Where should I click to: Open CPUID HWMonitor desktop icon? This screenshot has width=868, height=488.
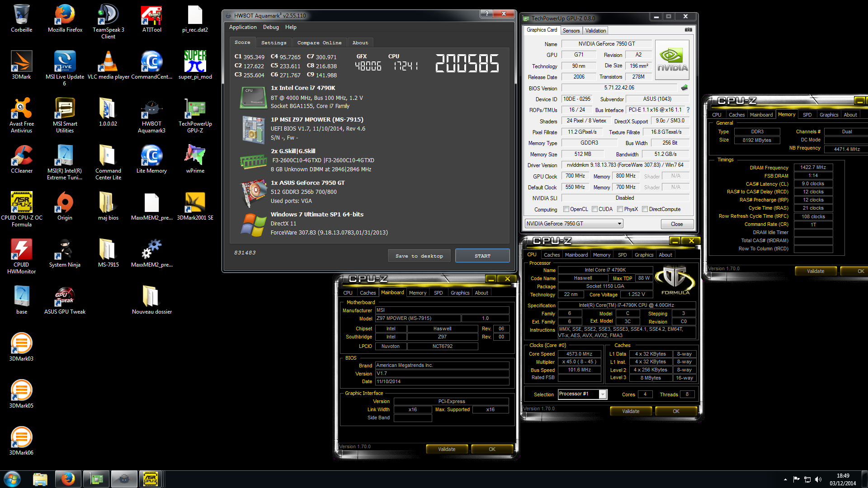(x=21, y=256)
